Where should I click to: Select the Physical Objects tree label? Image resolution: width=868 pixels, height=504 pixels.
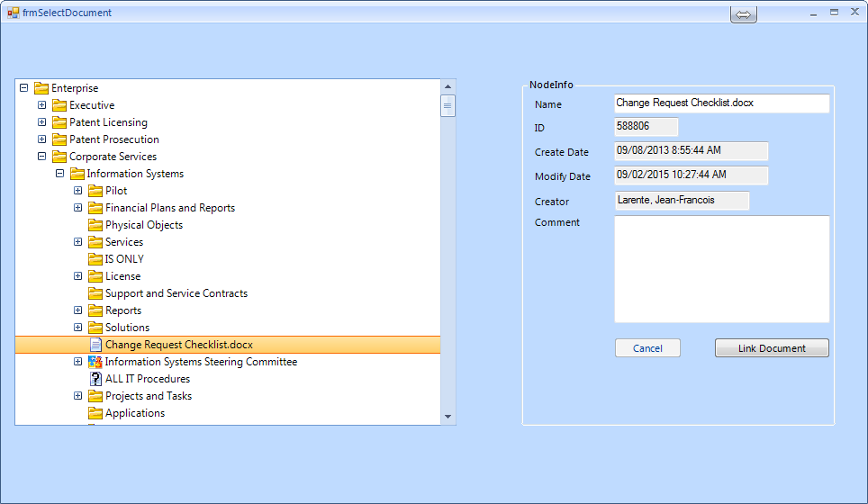pos(144,225)
